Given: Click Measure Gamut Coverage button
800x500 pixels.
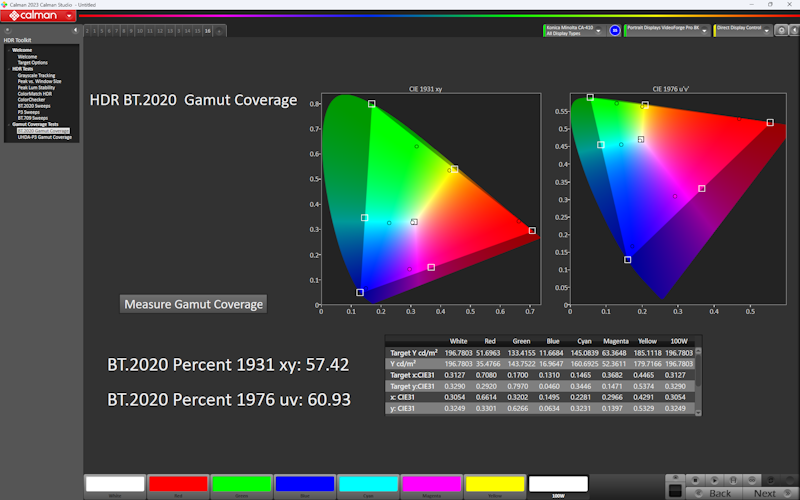Looking at the screenshot, I should [x=193, y=304].
